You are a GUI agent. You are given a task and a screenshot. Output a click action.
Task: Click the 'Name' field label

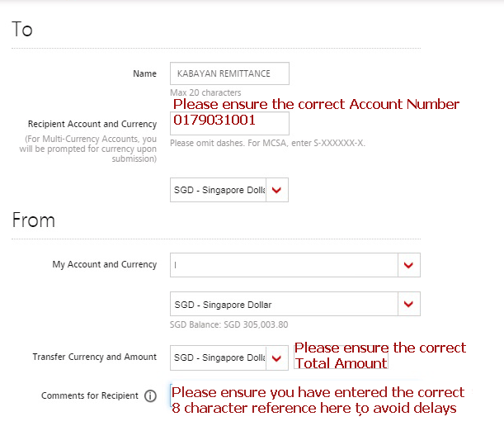pos(144,73)
